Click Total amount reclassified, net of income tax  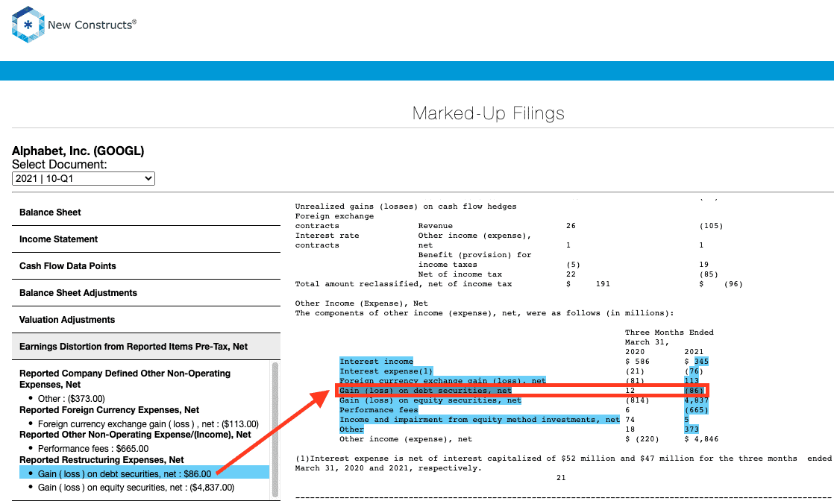403,284
